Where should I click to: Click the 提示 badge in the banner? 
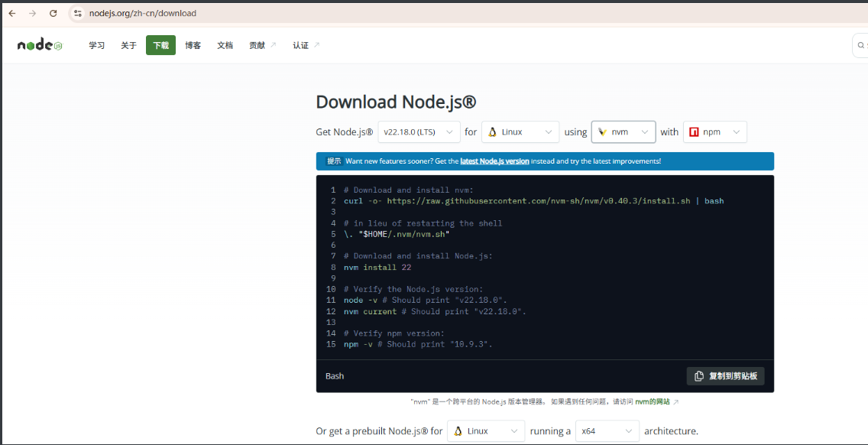click(x=334, y=161)
